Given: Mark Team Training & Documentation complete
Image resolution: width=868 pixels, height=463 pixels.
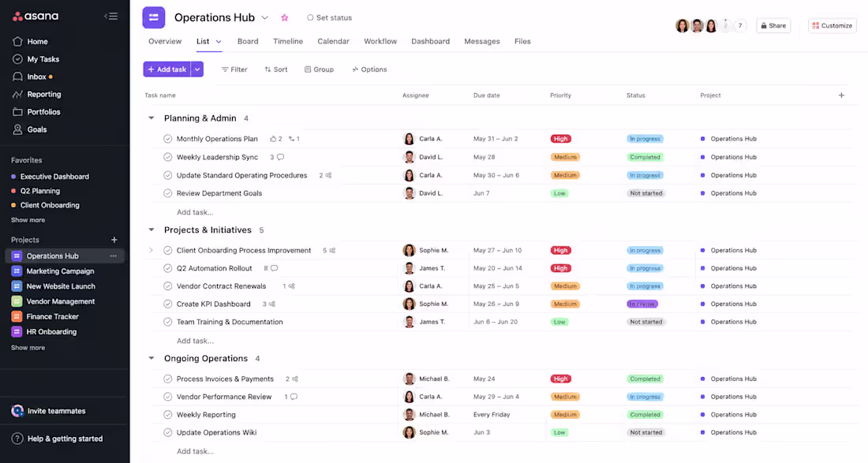Looking at the screenshot, I should coord(168,322).
